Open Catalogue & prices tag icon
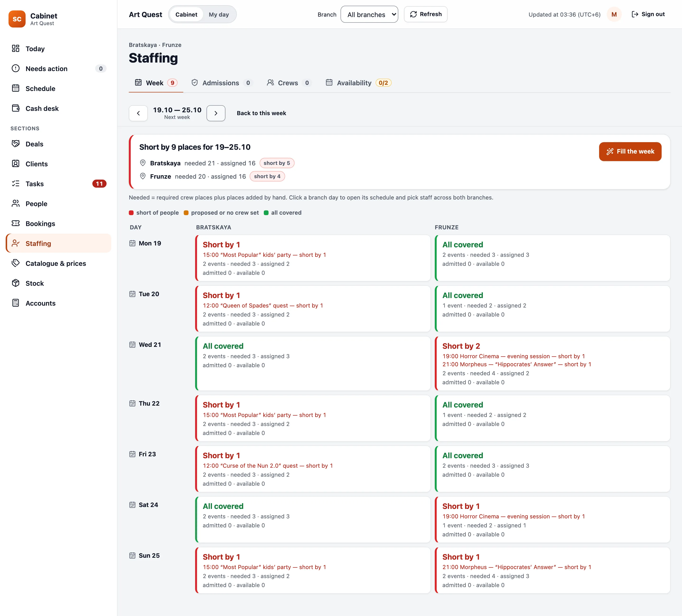Viewport: 682px width, 616px height. point(16,263)
